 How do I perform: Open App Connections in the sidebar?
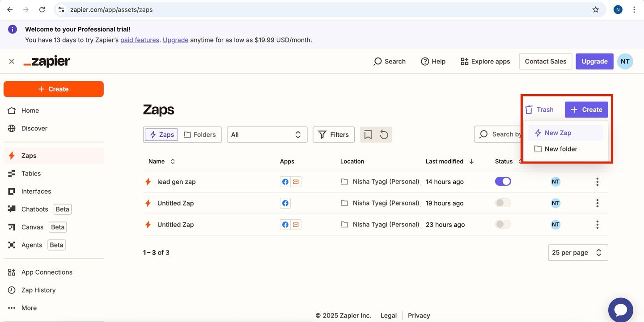point(54,272)
